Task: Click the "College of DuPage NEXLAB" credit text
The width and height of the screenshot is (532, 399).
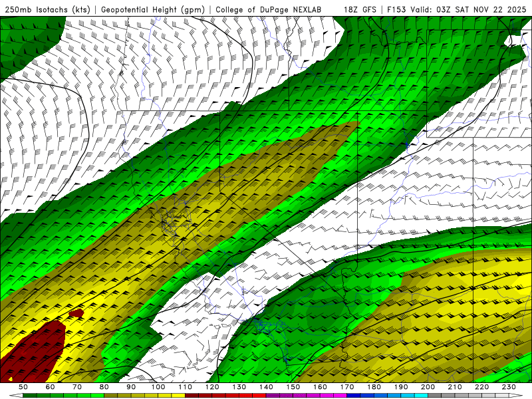Action: [x=269, y=9]
